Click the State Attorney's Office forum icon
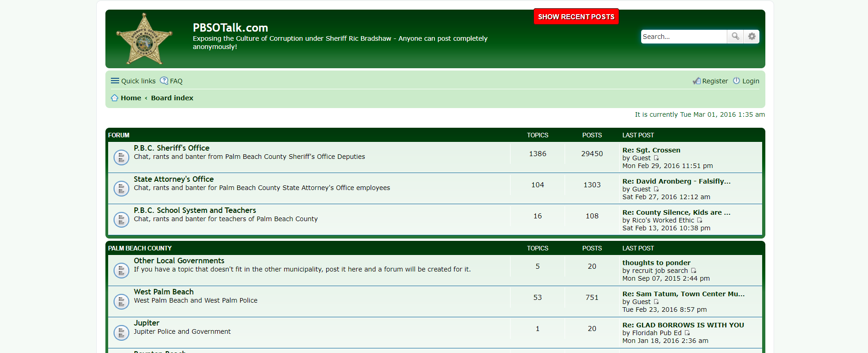 click(121, 189)
